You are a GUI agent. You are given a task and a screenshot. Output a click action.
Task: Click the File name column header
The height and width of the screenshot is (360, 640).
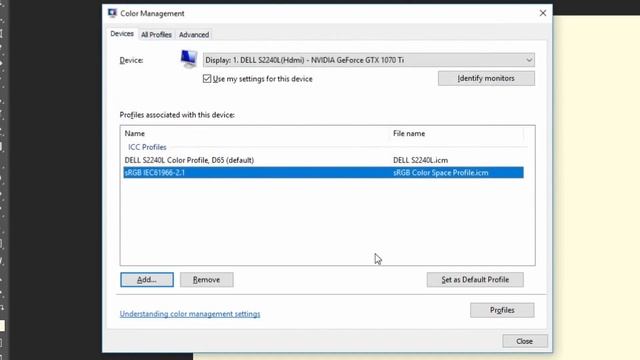(x=409, y=133)
